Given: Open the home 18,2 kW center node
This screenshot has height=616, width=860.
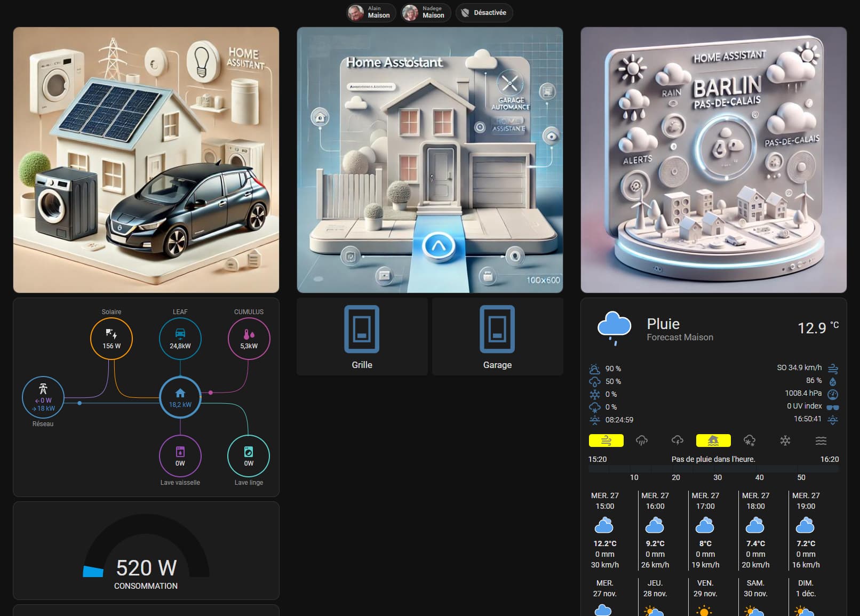Looking at the screenshot, I should click(180, 397).
